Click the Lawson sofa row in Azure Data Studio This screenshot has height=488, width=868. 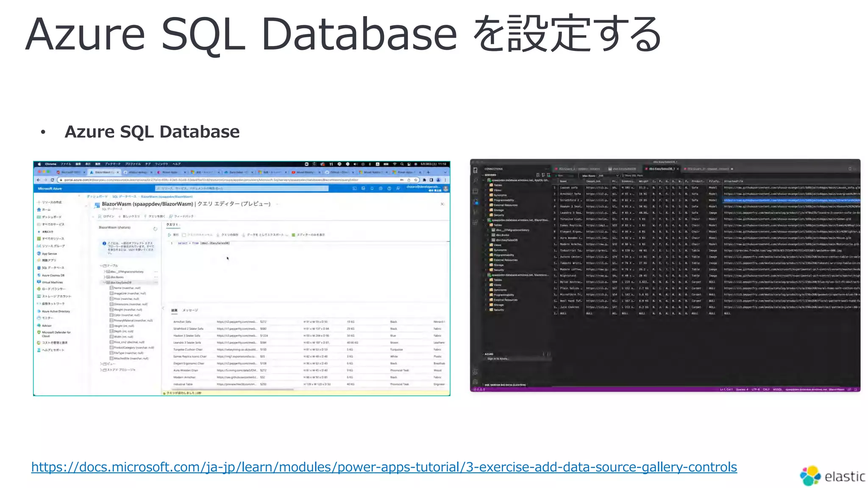click(x=706, y=187)
